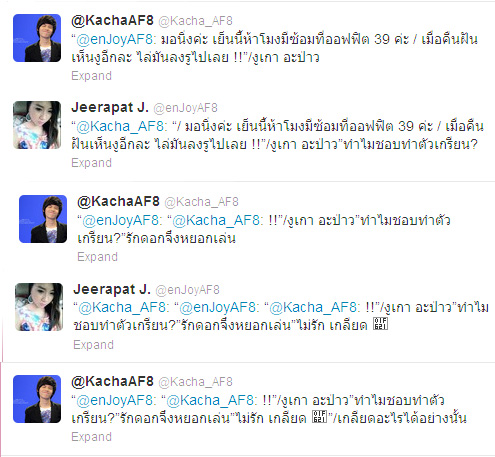The image size is (495, 457).
Task: Expand the first tweet by @KachaAF8
Action: pyautogui.click(x=91, y=76)
